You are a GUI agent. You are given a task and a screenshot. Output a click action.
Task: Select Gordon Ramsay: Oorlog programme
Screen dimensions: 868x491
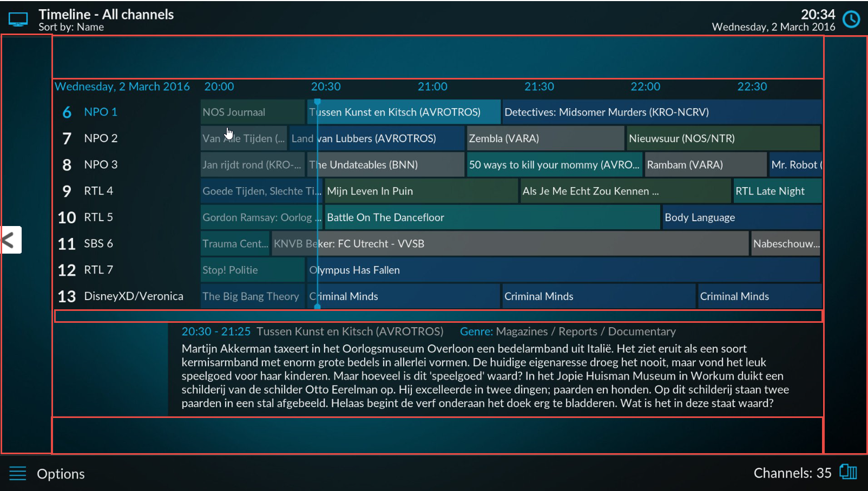[261, 217]
